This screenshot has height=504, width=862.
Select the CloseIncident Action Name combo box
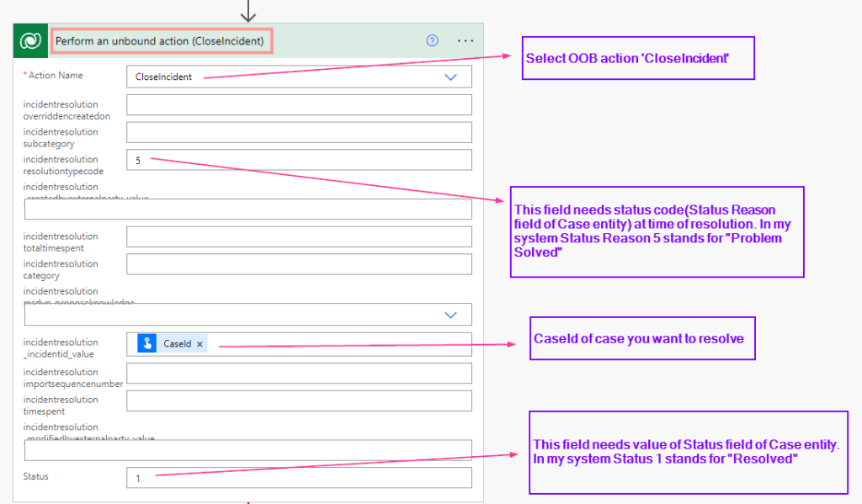(286, 77)
